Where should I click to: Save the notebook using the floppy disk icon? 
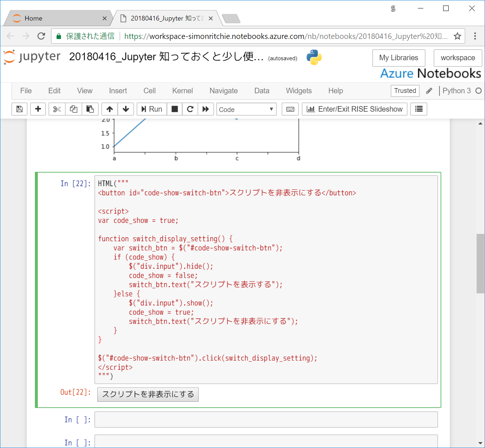tap(19, 109)
